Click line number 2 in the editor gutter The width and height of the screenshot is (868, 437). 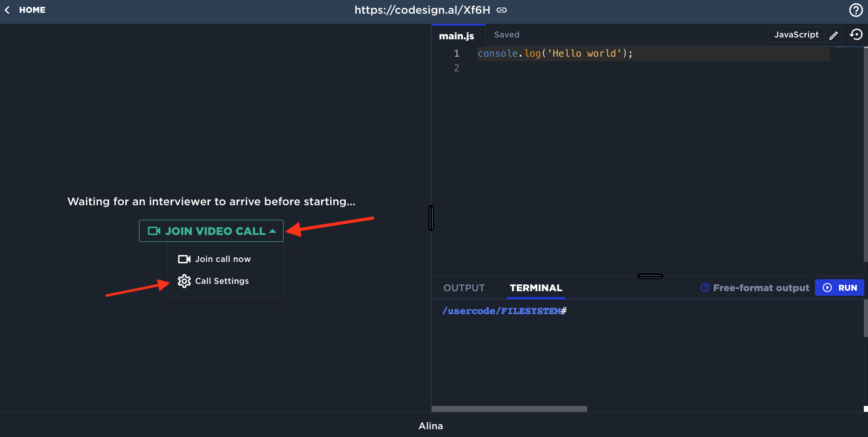(x=456, y=68)
